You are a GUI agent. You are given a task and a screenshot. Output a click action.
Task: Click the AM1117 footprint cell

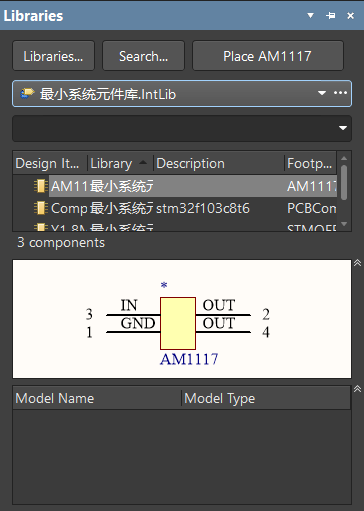pyautogui.click(x=312, y=186)
